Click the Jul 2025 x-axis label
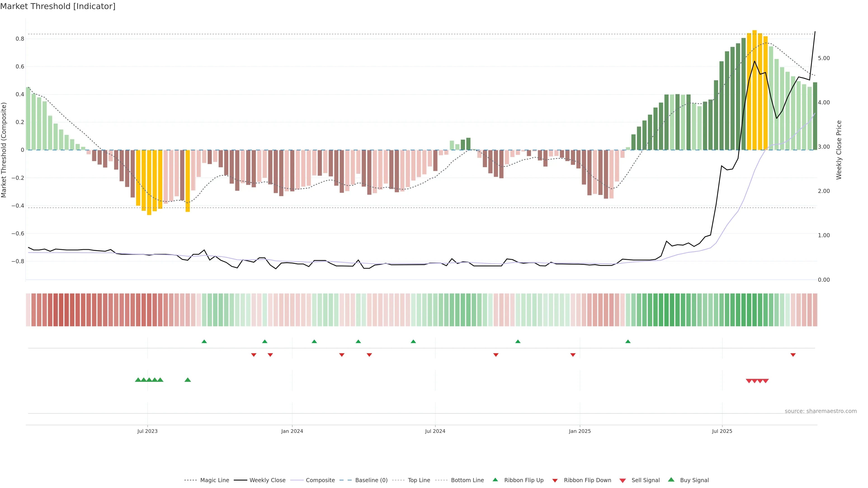The height and width of the screenshot is (488, 868). coord(722,431)
